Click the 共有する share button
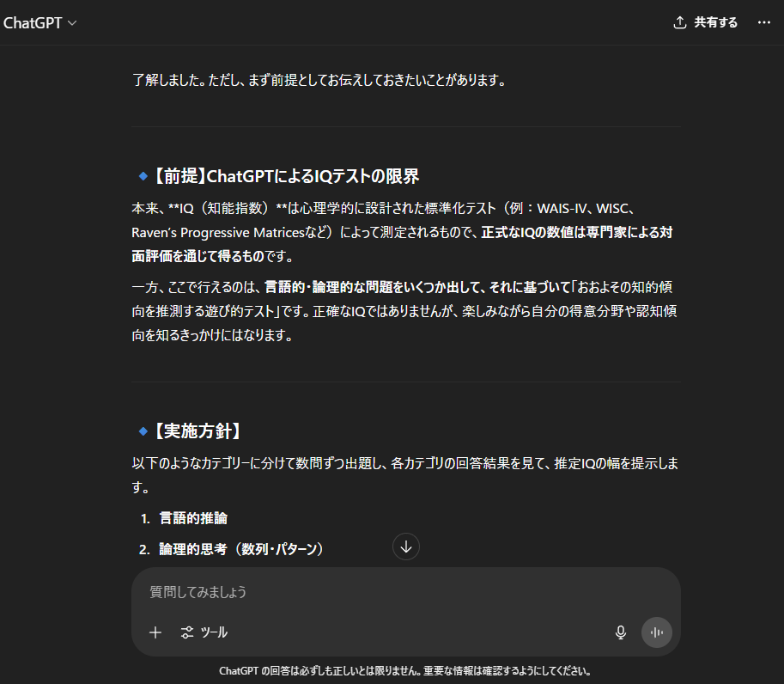784x684 pixels. 706,22
